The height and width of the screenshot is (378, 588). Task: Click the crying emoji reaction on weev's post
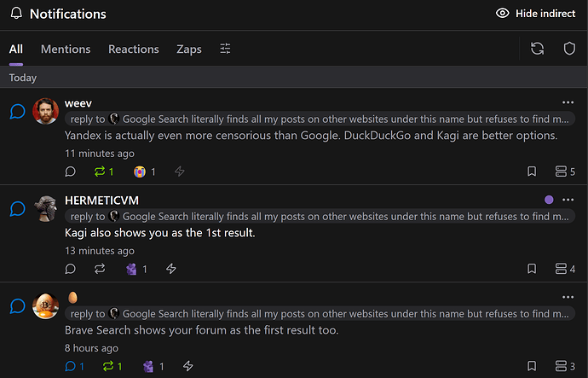tap(144, 172)
